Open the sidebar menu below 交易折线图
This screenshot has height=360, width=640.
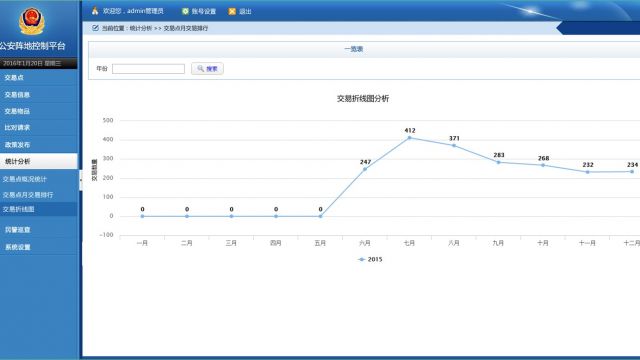point(39,230)
